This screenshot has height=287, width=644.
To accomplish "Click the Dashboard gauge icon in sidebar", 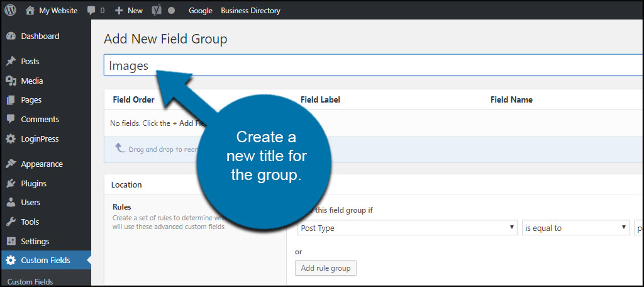I will pos(11,37).
